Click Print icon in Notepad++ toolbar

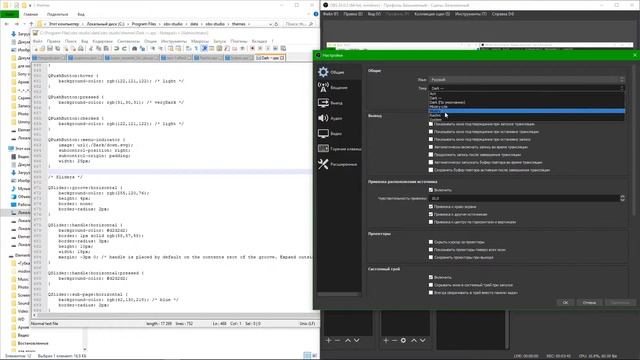[x=81, y=49]
